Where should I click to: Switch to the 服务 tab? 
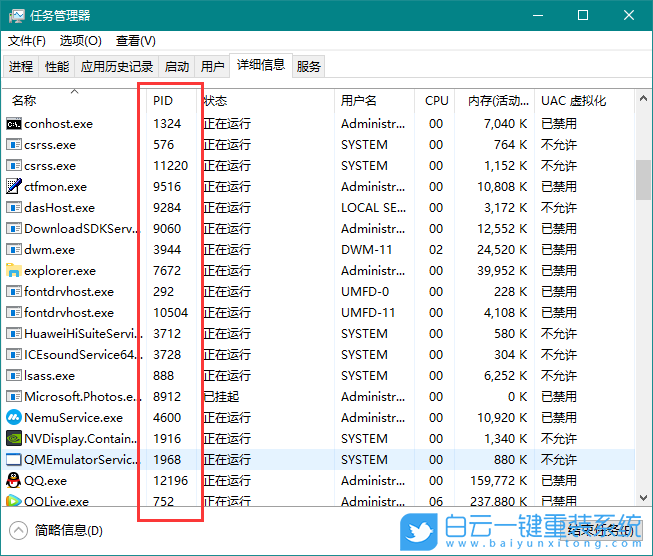(309, 66)
